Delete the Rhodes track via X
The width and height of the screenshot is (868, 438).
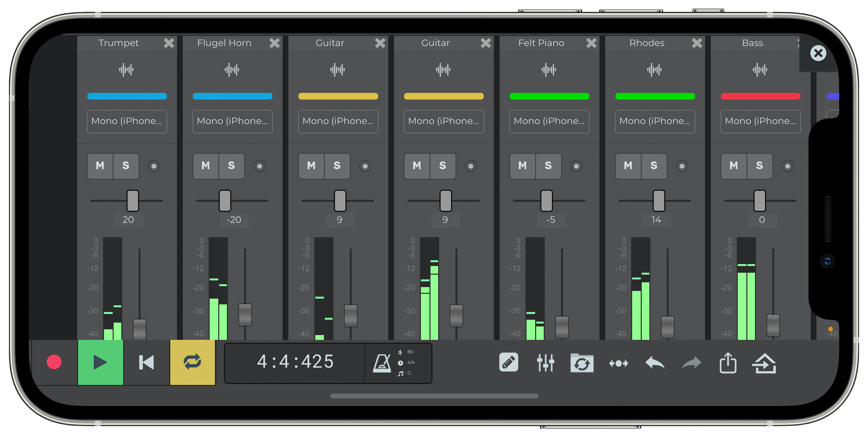click(697, 43)
